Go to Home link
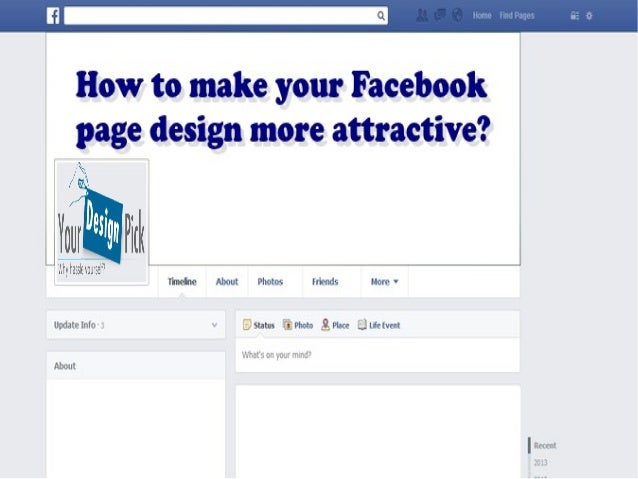 pos(482,15)
